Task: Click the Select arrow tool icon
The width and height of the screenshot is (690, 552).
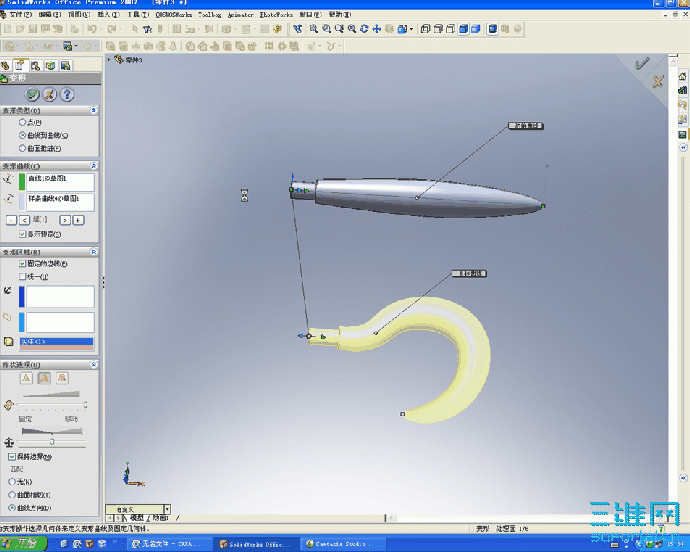Action: 135,29
